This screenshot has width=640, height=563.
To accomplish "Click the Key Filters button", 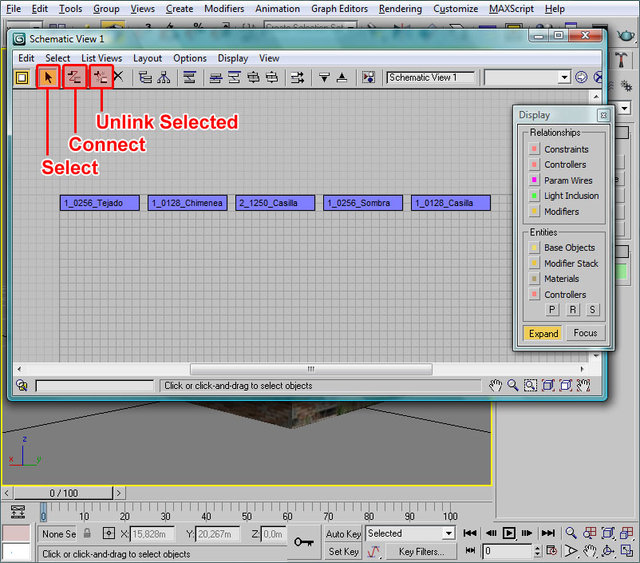I will (421, 551).
